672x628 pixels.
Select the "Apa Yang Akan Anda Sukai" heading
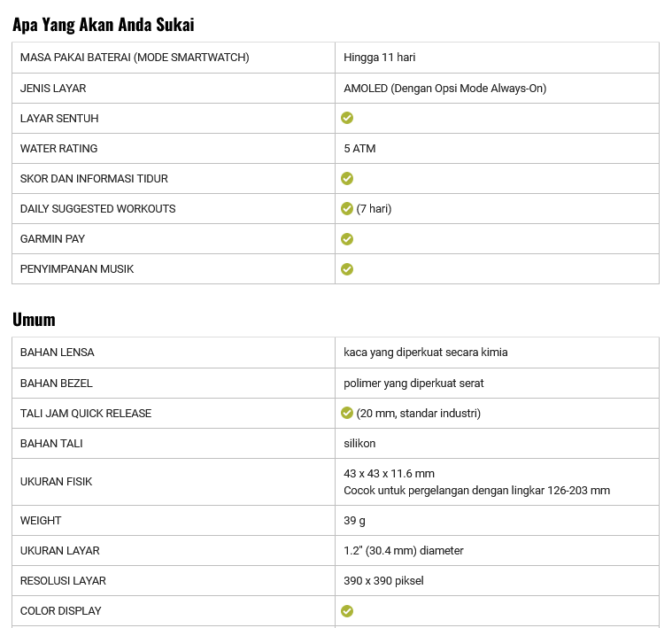pyautogui.click(x=104, y=24)
